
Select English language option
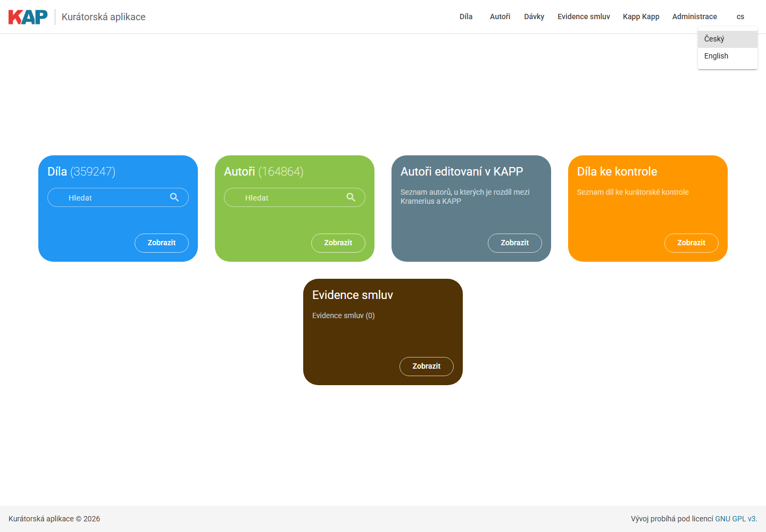click(x=728, y=56)
